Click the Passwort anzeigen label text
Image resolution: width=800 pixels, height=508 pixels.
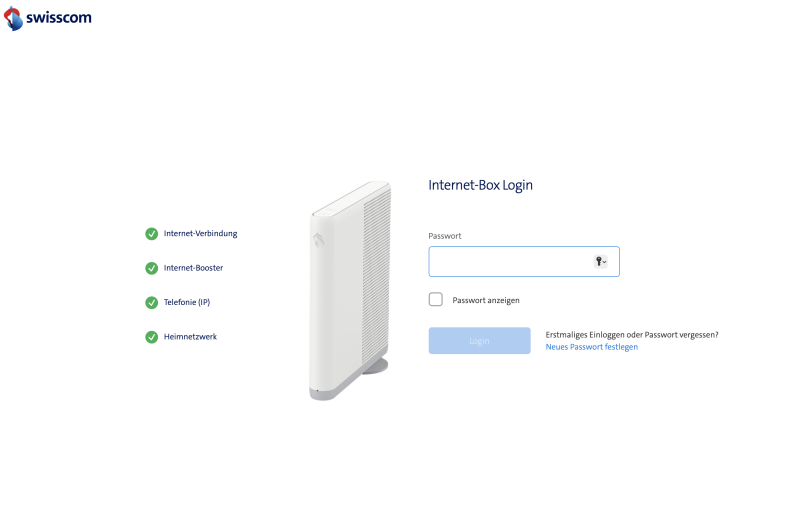click(x=486, y=300)
